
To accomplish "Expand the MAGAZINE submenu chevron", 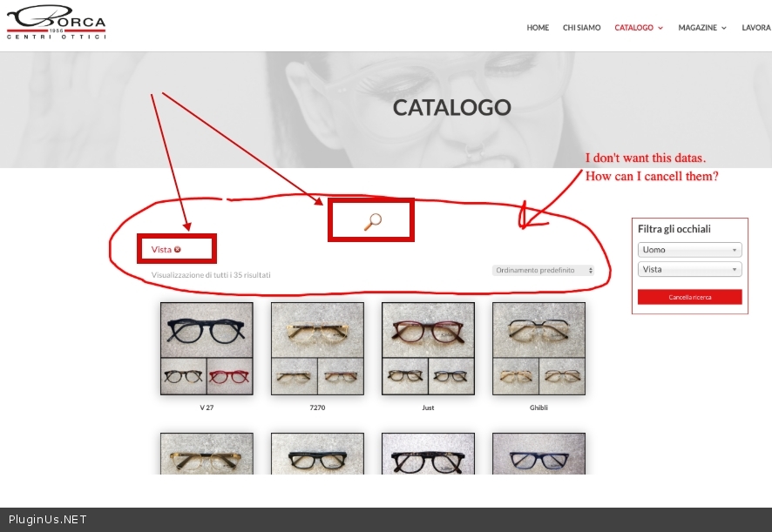I will (x=724, y=28).
